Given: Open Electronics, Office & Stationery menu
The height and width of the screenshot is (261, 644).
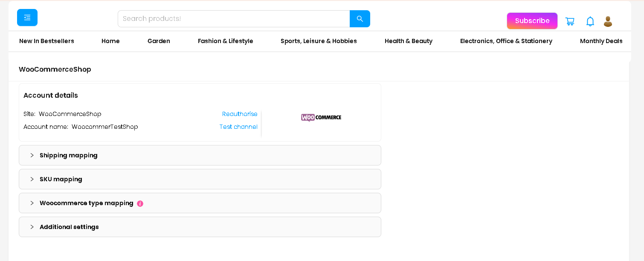Looking at the screenshot, I should (506, 41).
